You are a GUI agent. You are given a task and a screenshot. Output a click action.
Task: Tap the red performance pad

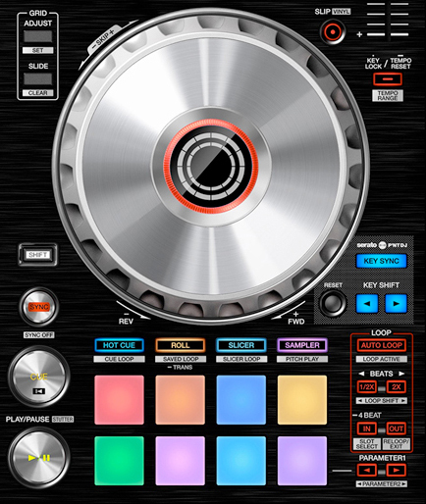(x=119, y=400)
